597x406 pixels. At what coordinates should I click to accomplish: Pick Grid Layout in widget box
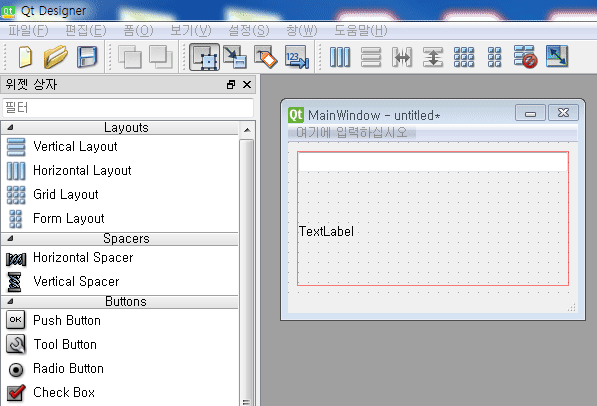click(120, 194)
